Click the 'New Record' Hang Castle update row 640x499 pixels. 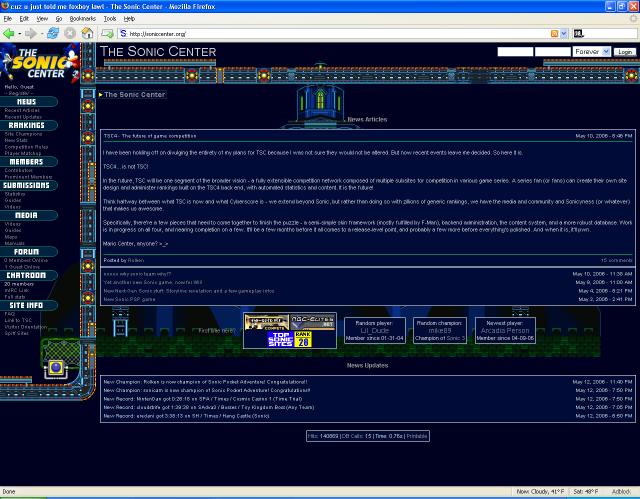tap(186, 416)
